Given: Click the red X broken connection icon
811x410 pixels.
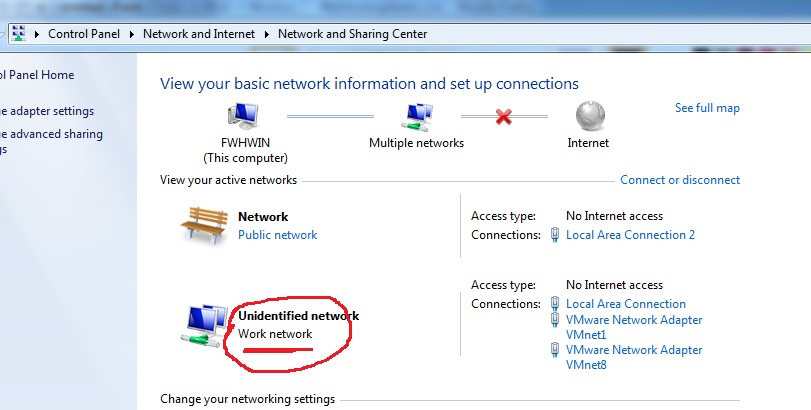Looking at the screenshot, I should point(503,117).
